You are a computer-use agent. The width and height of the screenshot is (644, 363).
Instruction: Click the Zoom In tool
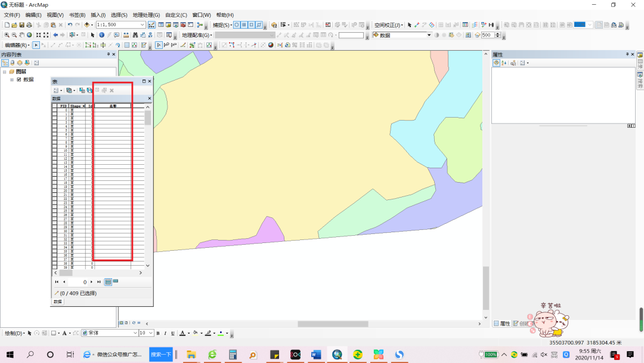[x=6, y=35]
